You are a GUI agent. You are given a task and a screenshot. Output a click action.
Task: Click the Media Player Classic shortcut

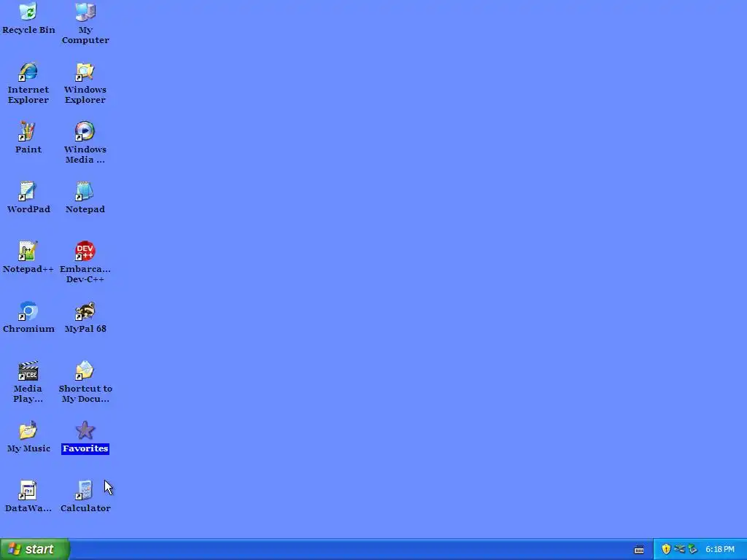coord(28,370)
